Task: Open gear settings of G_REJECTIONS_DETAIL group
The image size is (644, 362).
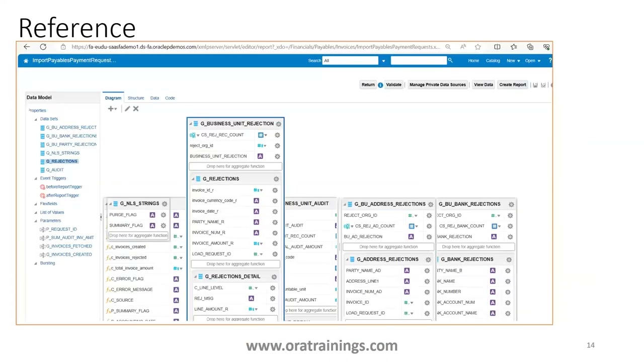Action: 274,277
